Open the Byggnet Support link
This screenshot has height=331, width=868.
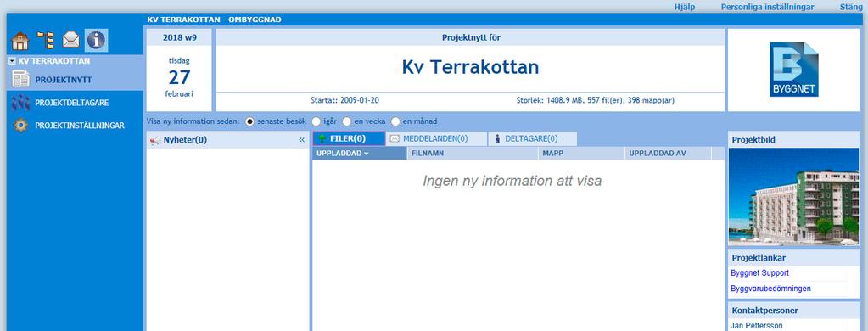[759, 273]
